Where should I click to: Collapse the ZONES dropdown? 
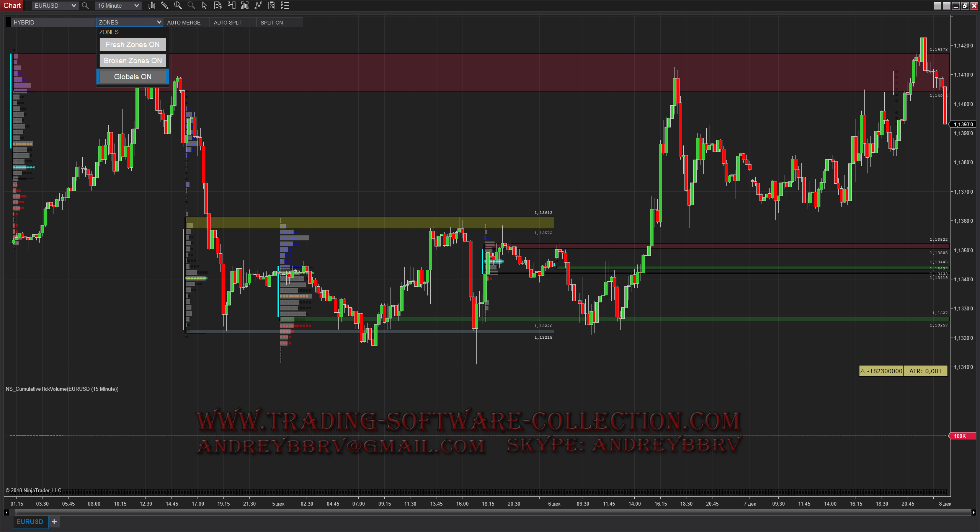(x=159, y=22)
